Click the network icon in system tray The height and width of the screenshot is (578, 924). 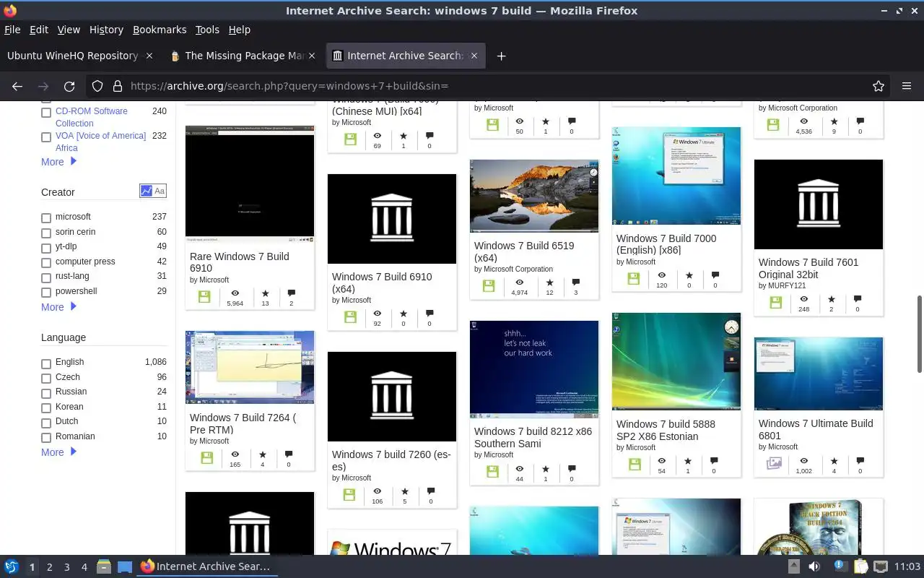coord(881,566)
